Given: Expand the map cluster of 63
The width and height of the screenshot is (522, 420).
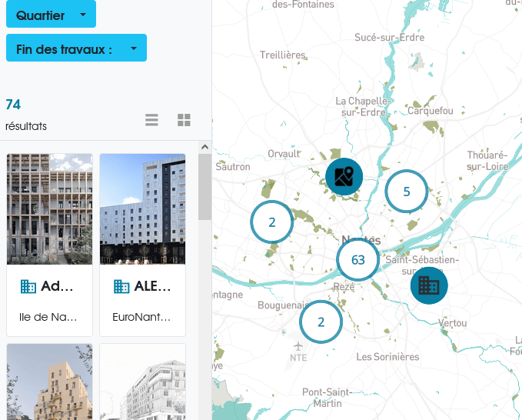Looking at the screenshot, I should (x=358, y=260).
